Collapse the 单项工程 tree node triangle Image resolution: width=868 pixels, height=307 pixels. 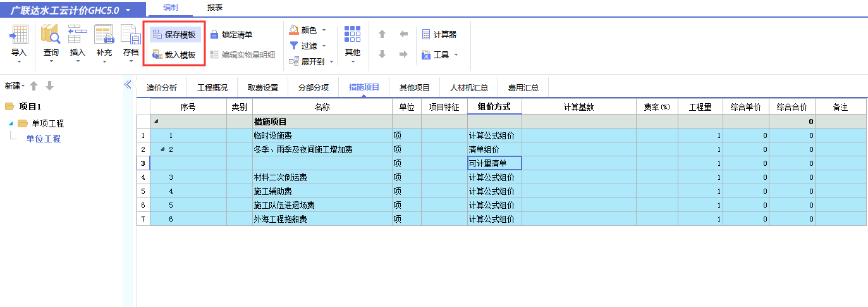pyautogui.click(x=11, y=123)
